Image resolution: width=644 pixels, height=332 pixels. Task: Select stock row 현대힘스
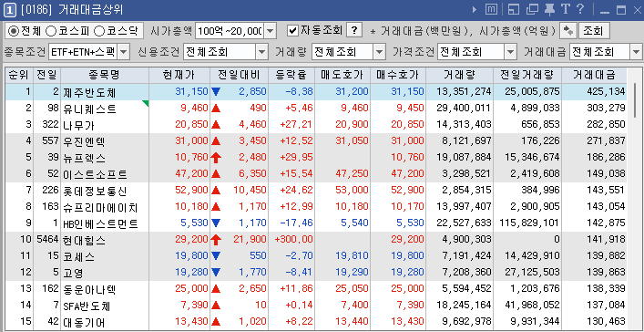tap(316, 240)
